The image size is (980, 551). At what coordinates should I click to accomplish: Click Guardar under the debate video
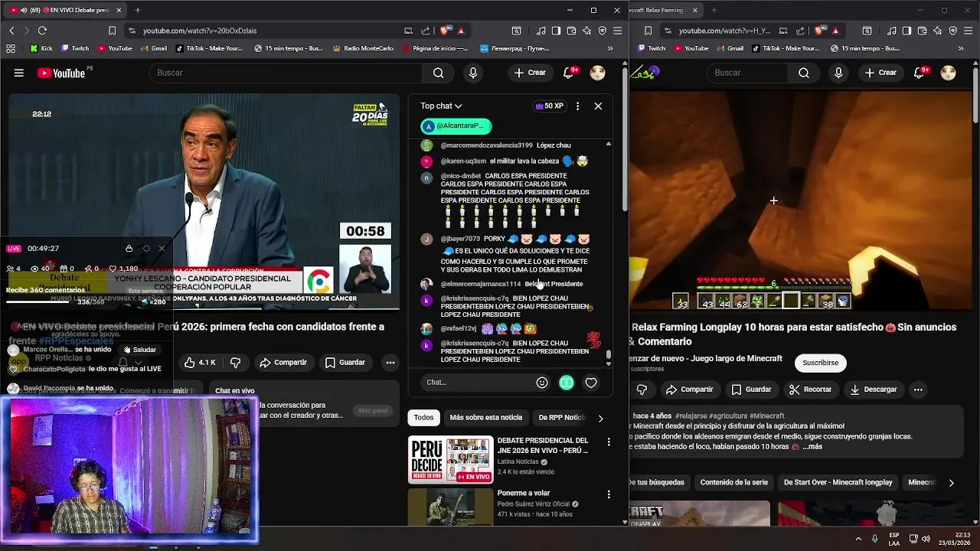tap(345, 363)
